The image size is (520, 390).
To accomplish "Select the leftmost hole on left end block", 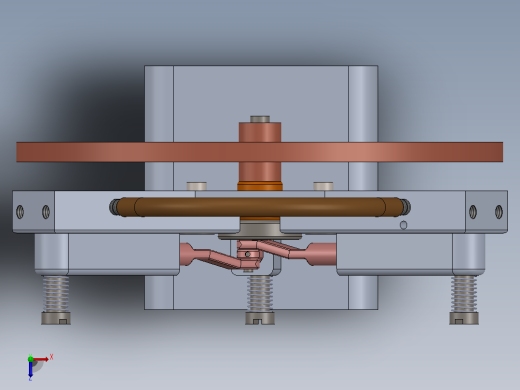I will pos(20,212).
